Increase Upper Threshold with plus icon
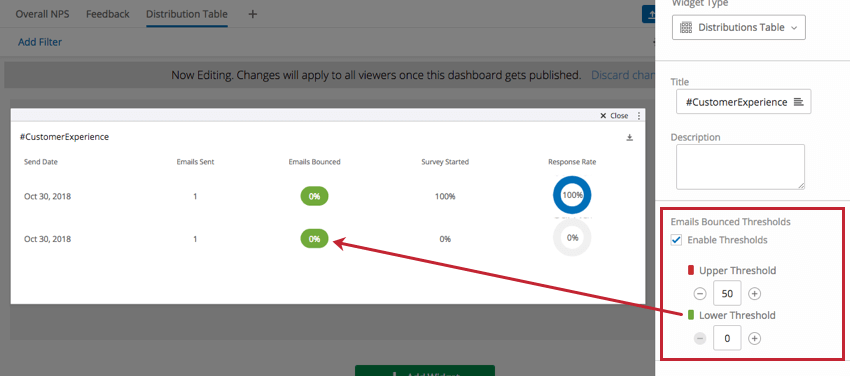Screen dimensions: 850x376 tap(754, 294)
